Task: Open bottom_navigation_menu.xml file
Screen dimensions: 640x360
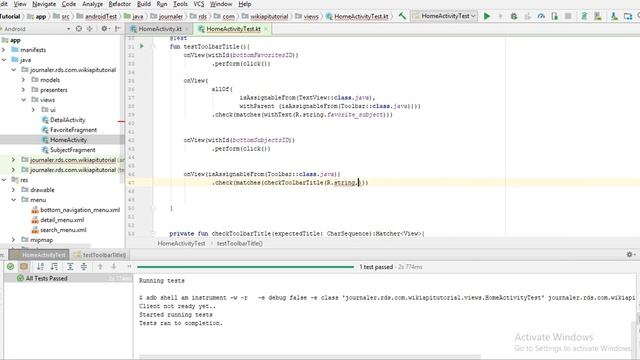Action: click(80, 210)
